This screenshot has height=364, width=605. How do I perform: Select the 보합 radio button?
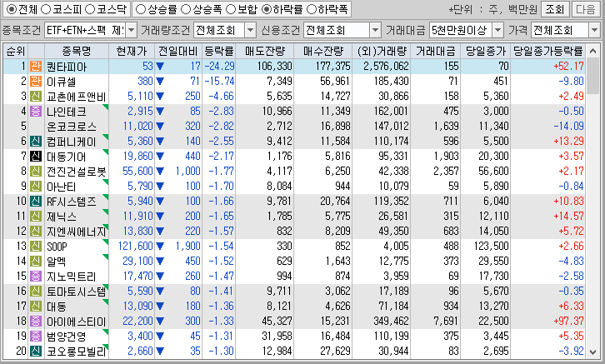230,9
